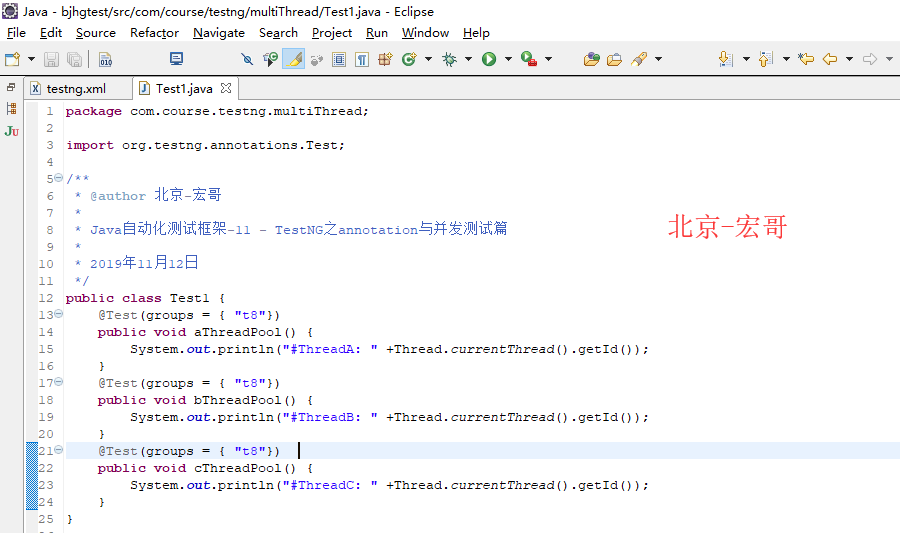This screenshot has width=900, height=533.
Task: Click the New wizard icon
Action: 12,59
